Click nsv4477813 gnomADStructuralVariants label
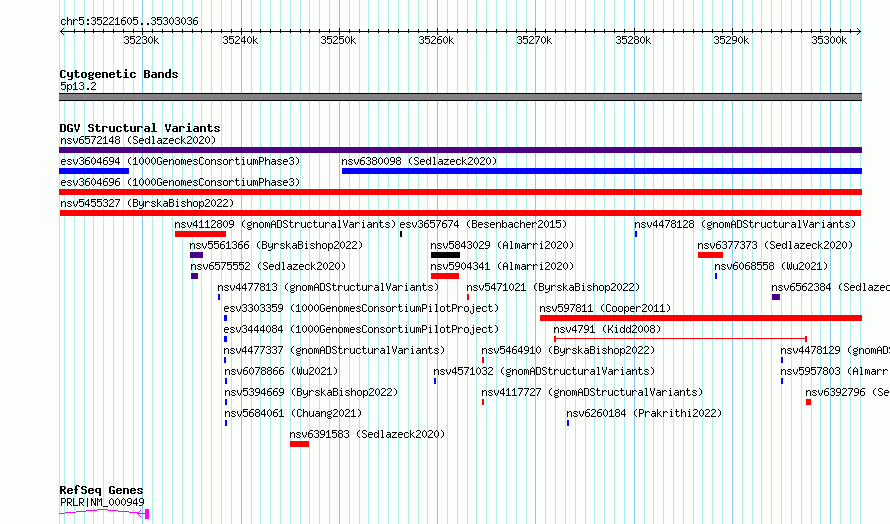 (x=328, y=287)
